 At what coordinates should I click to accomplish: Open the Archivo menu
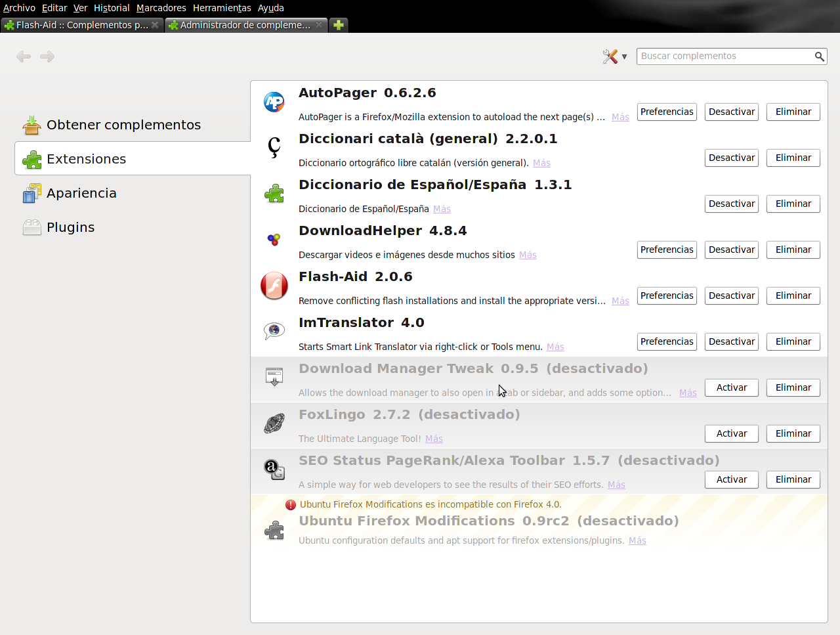coord(19,8)
